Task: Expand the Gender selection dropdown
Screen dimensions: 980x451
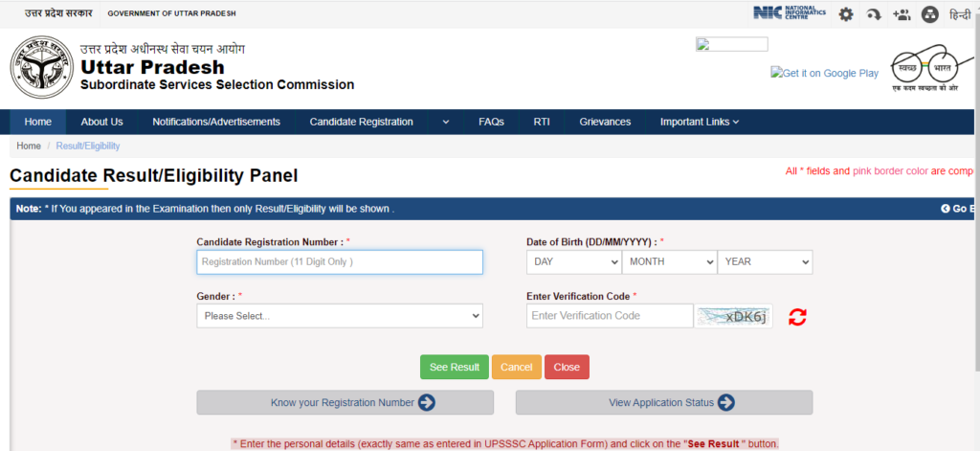Action: (x=340, y=316)
